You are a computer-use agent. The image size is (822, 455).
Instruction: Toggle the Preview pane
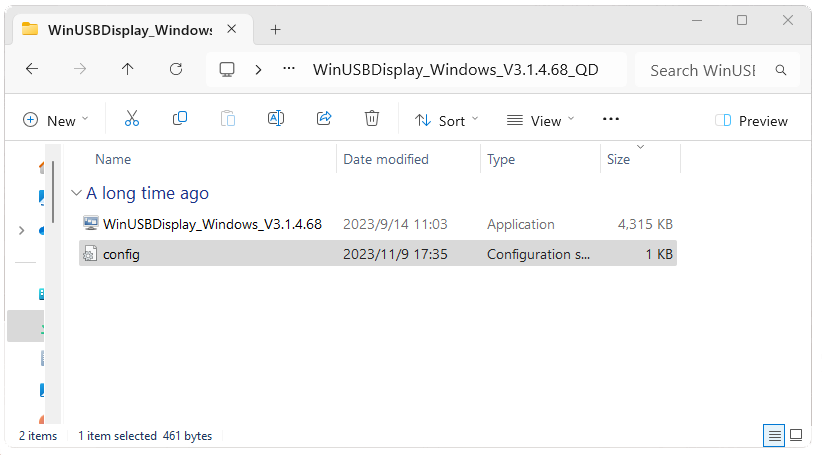tap(752, 121)
